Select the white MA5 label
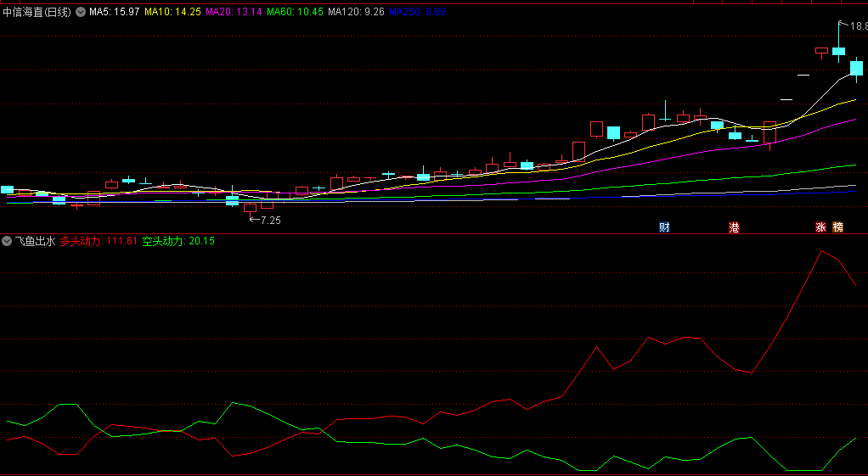The width and height of the screenshot is (868, 476). 115,12
